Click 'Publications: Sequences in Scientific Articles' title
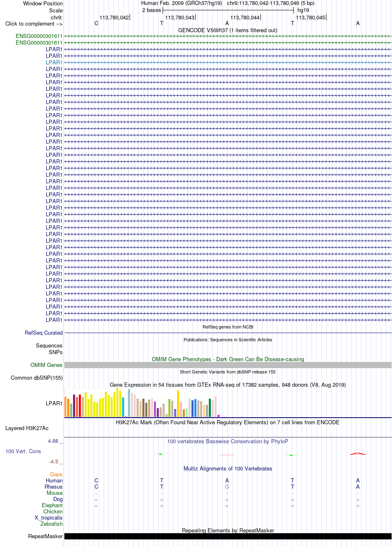 (x=228, y=340)
